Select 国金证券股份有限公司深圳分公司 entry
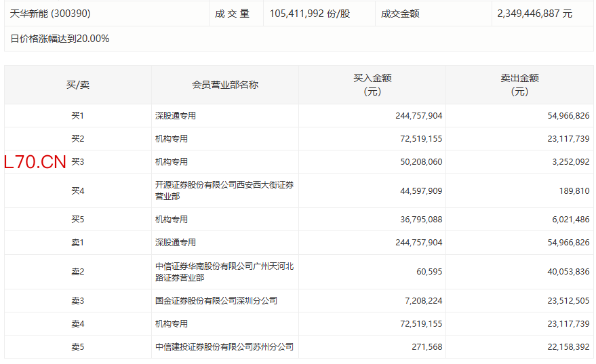The width and height of the screenshot is (596, 364). [216, 301]
